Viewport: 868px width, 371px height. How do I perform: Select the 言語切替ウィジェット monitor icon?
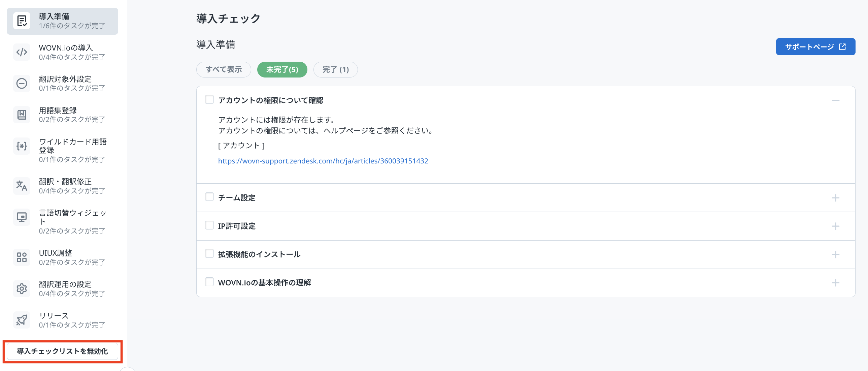(22, 217)
